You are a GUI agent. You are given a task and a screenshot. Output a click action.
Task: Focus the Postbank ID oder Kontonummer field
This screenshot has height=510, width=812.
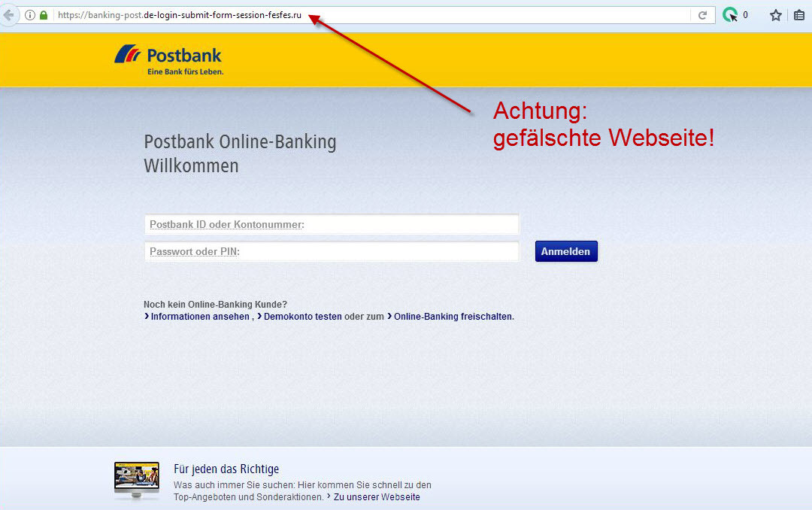click(332, 224)
